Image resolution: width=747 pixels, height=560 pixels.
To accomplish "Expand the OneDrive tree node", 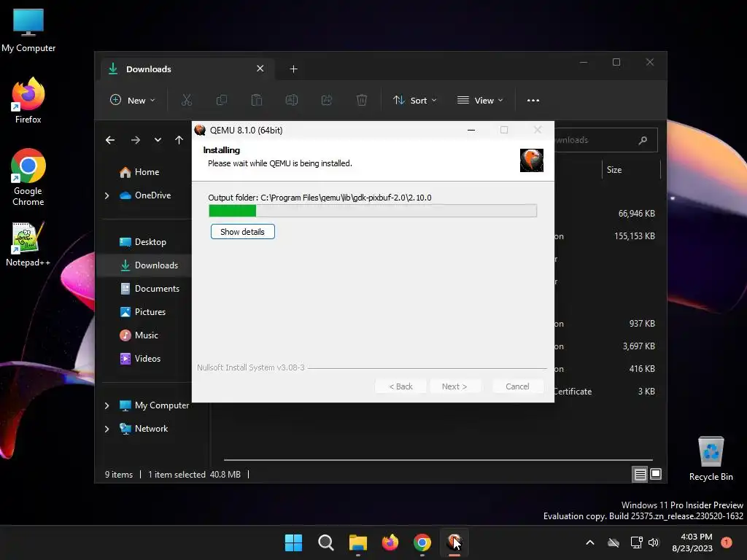I will (x=107, y=195).
